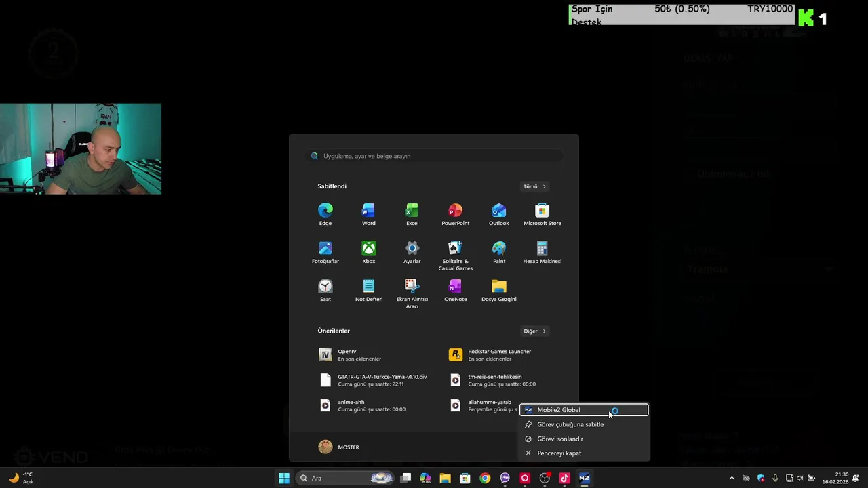Open MOSTER user account menu
The width and height of the screenshot is (868, 488).
click(339, 447)
